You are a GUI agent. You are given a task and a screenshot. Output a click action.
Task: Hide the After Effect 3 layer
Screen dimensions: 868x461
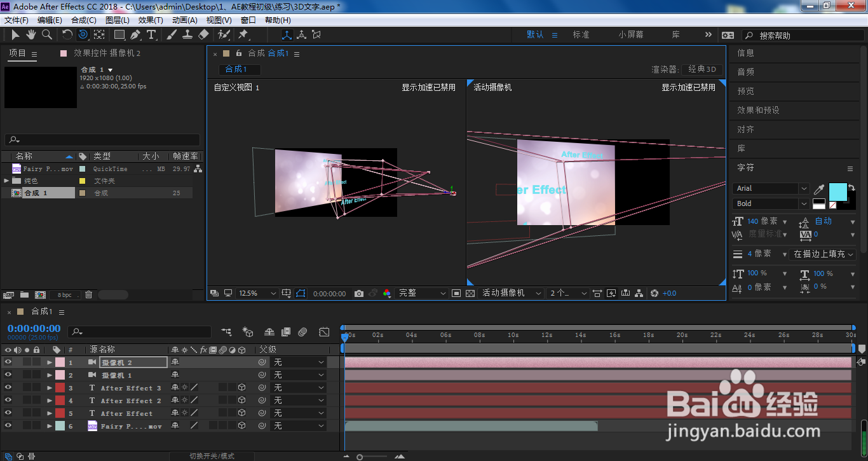click(x=8, y=387)
